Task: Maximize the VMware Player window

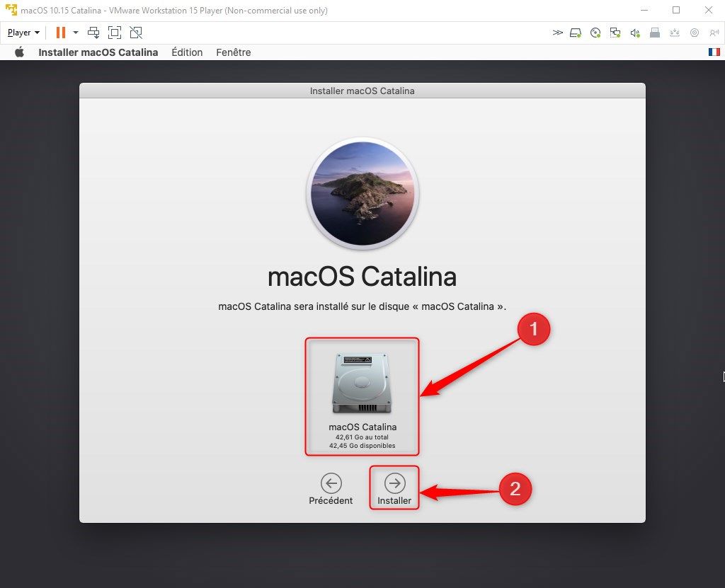Action: click(676, 10)
